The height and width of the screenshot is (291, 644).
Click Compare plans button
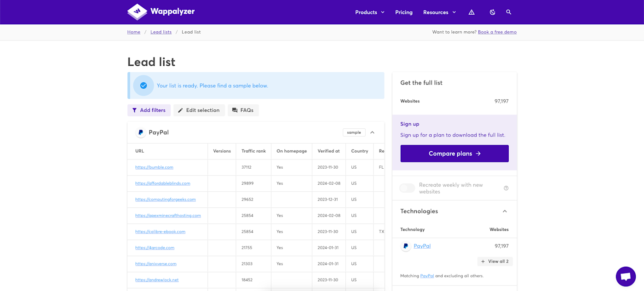(x=454, y=154)
